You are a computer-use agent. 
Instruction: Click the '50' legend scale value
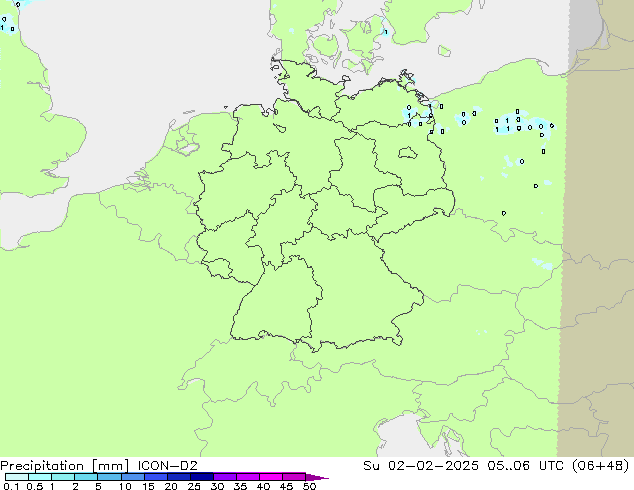point(309,486)
